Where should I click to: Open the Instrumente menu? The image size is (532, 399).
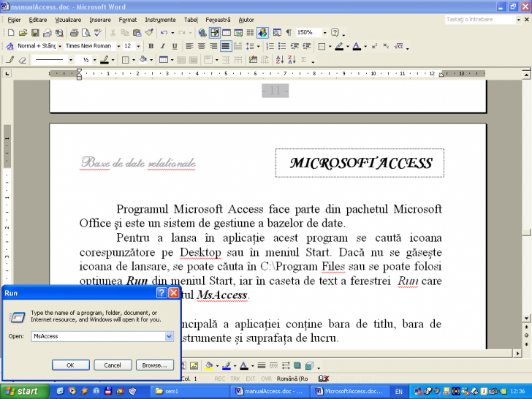(160, 20)
